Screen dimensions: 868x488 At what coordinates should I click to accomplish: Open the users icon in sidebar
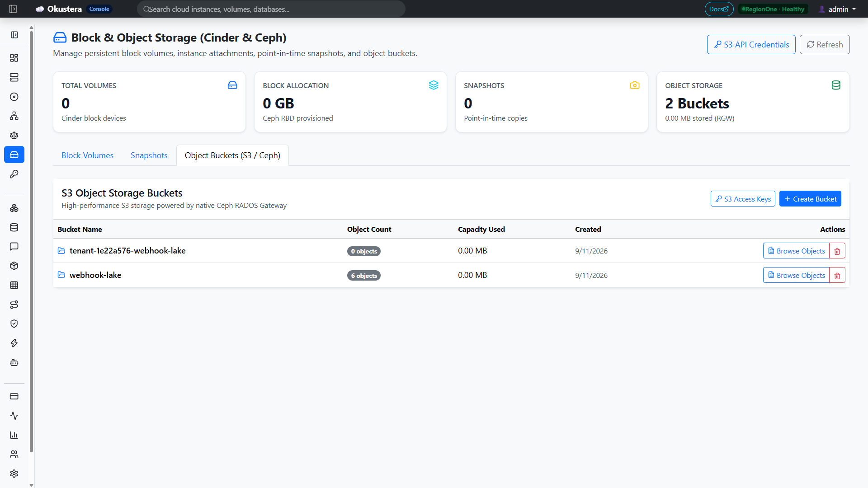point(14,454)
